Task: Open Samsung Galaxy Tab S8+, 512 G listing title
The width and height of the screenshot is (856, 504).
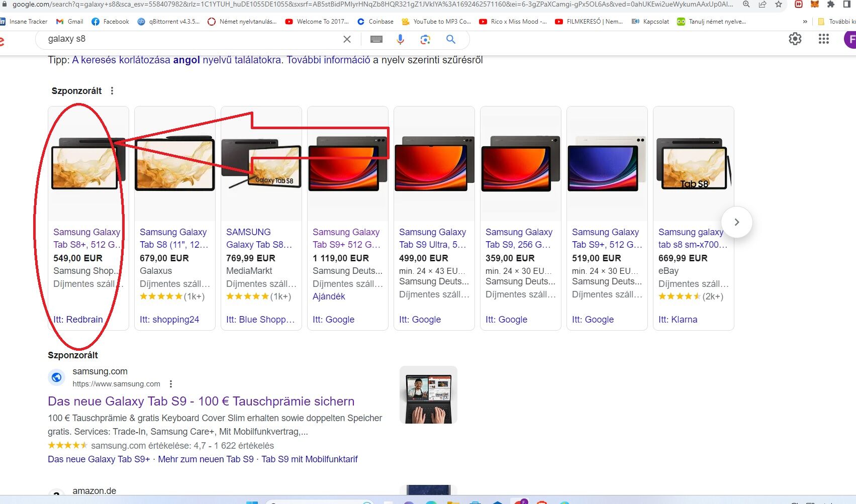Action: (x=87, y=238)
